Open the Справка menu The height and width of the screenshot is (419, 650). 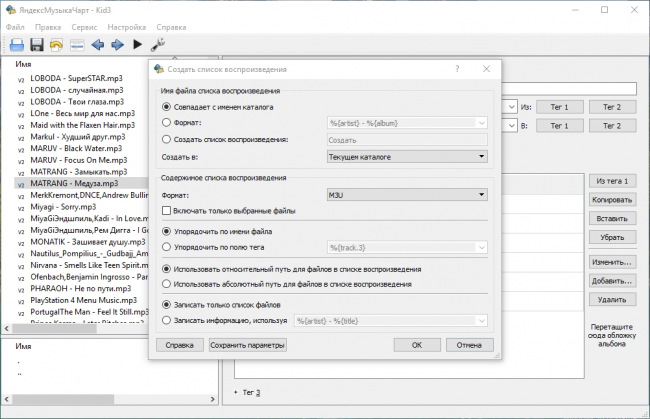click(x=171, y=27)
